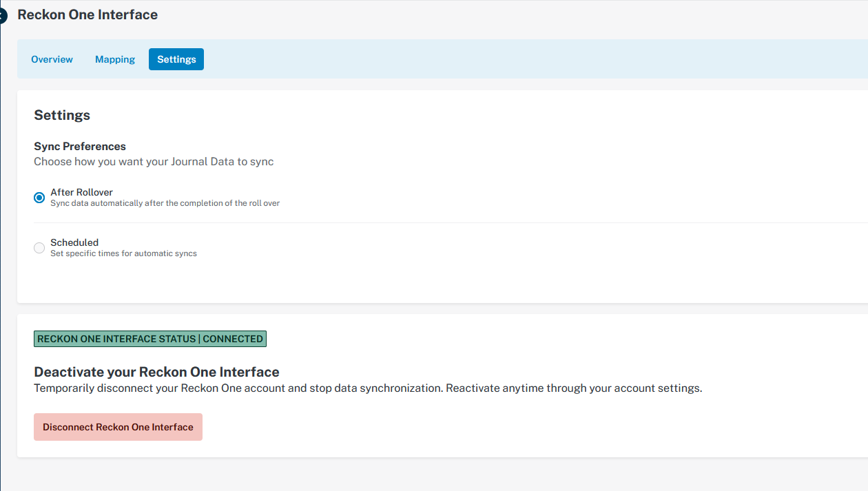868x491 pixels.
Task: Click 'Choose how you want your Journal Data to sync'
Action: [x=154, y=162]
